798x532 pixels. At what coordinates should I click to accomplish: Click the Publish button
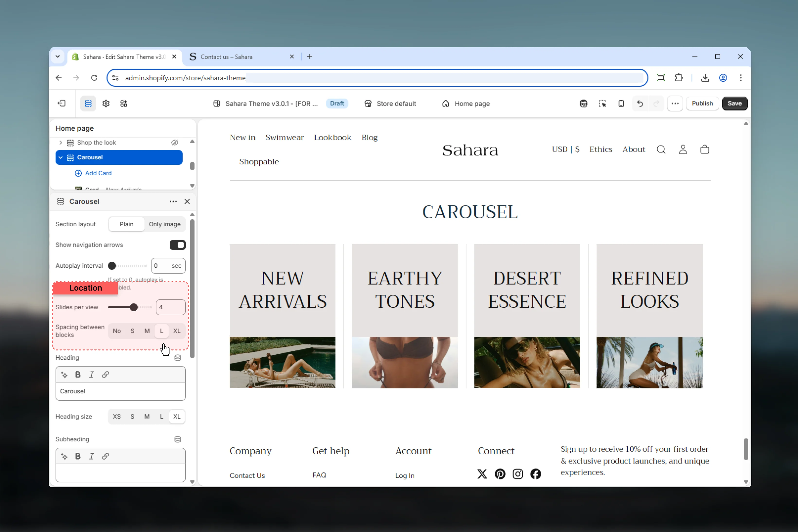coord(702,103)
